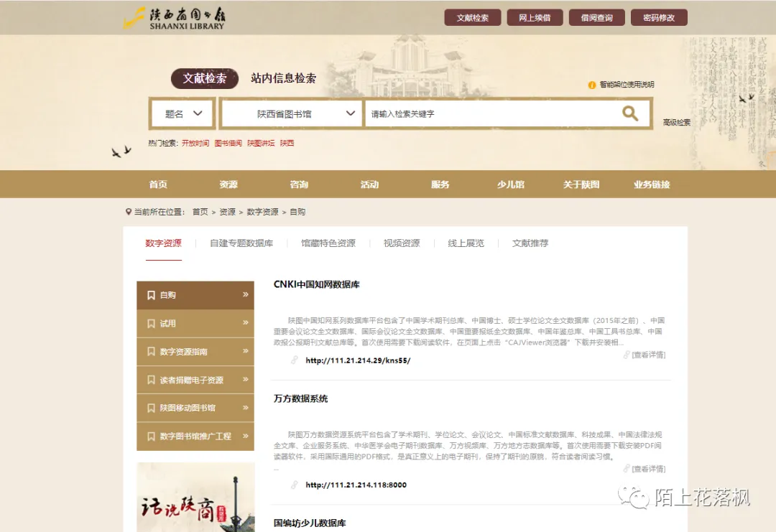Click the bookmark icon beside 读者捐赠电子资源
This screenshot has height=532, width=776.
click(151, 380)
